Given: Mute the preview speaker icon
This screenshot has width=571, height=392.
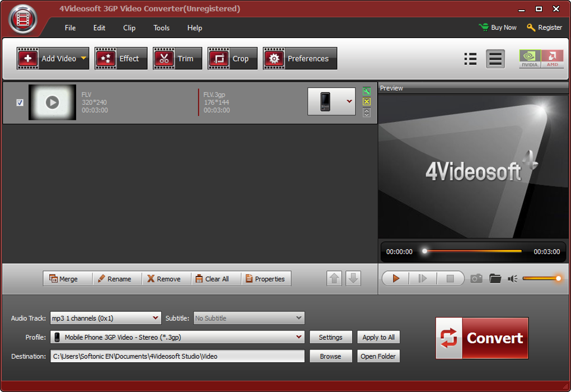Looking at the screenshot, I should [513, 279].
